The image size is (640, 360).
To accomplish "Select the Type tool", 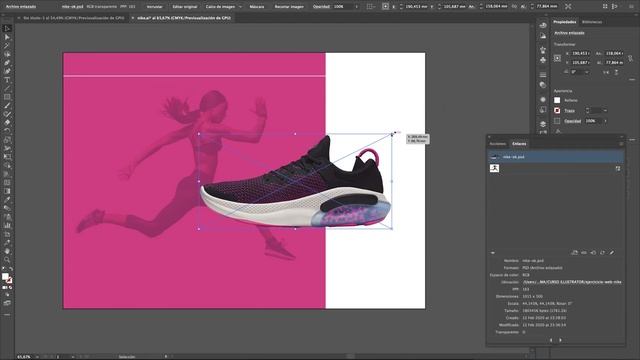I will tap(7, 80).
